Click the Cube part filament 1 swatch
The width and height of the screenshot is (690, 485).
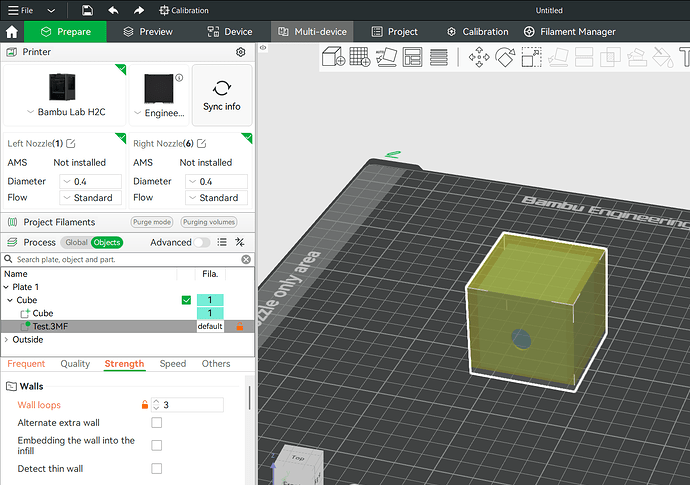point(210,313)
